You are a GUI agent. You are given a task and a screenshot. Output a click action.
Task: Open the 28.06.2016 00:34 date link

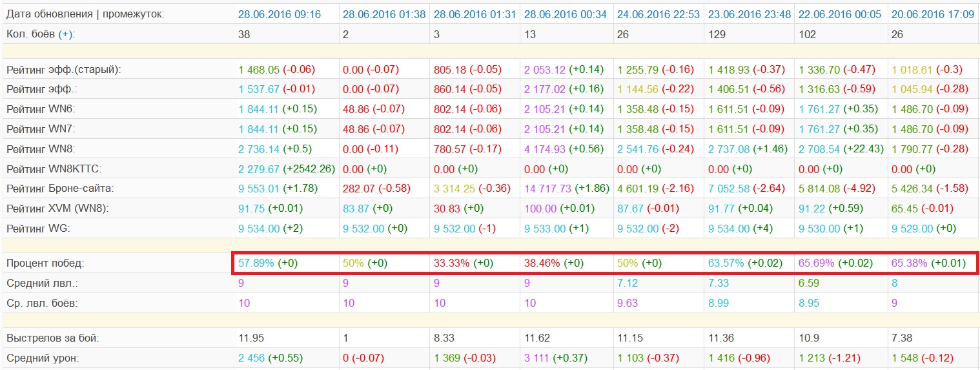(566, 14)
